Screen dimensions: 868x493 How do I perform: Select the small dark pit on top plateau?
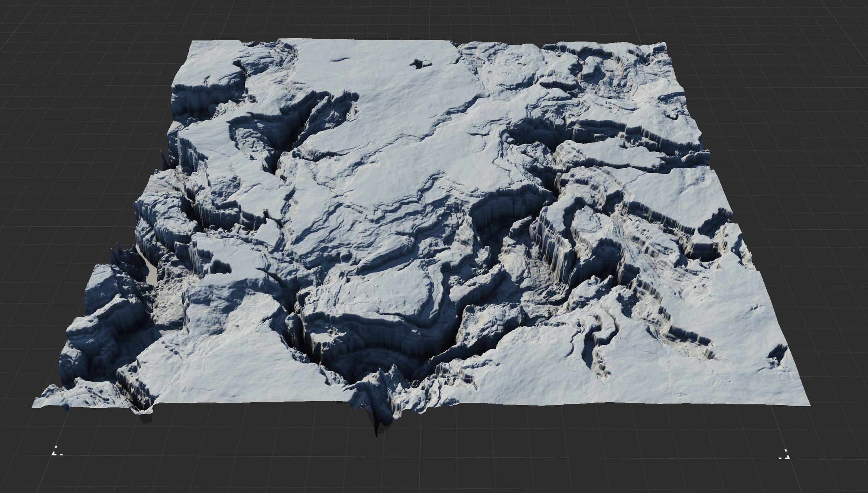[x=419, y=64]
